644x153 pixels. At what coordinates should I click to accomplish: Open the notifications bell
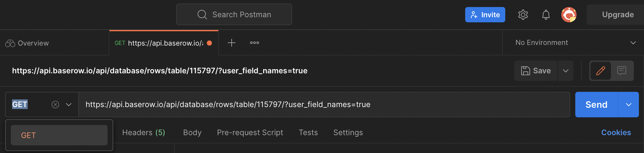(546, 15)
